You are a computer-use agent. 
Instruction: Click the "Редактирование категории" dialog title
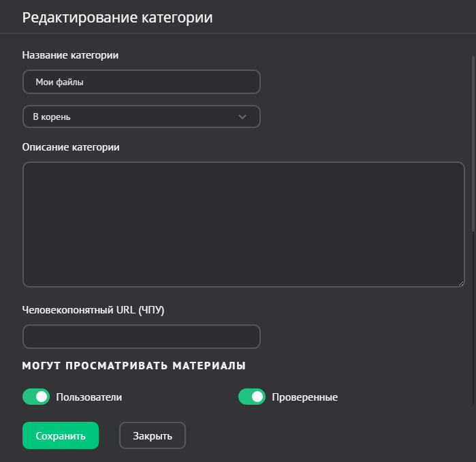(x=117, y=18)
